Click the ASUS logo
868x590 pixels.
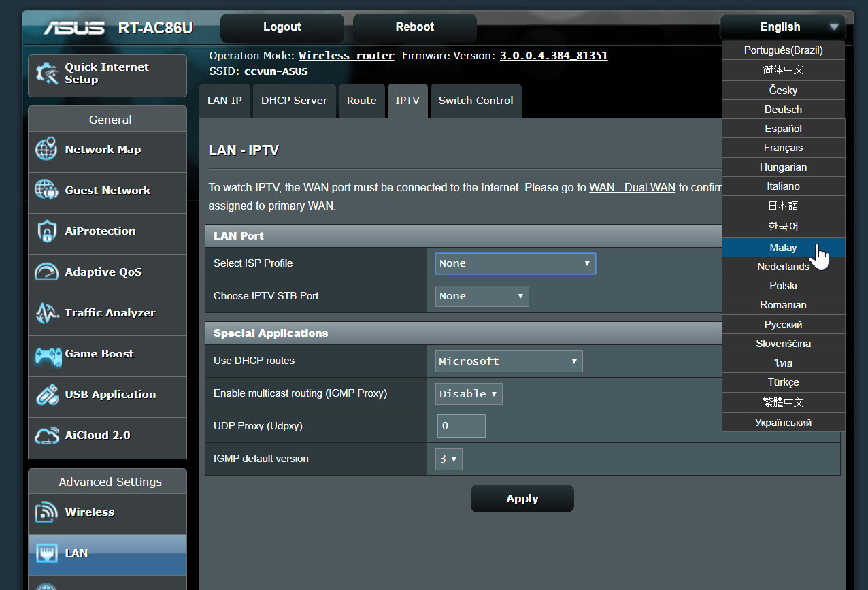(74, 28)
